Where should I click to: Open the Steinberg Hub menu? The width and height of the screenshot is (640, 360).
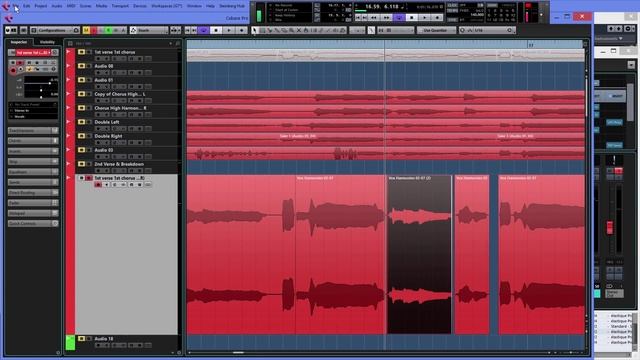pyautogui.click(x=232, y=6)
